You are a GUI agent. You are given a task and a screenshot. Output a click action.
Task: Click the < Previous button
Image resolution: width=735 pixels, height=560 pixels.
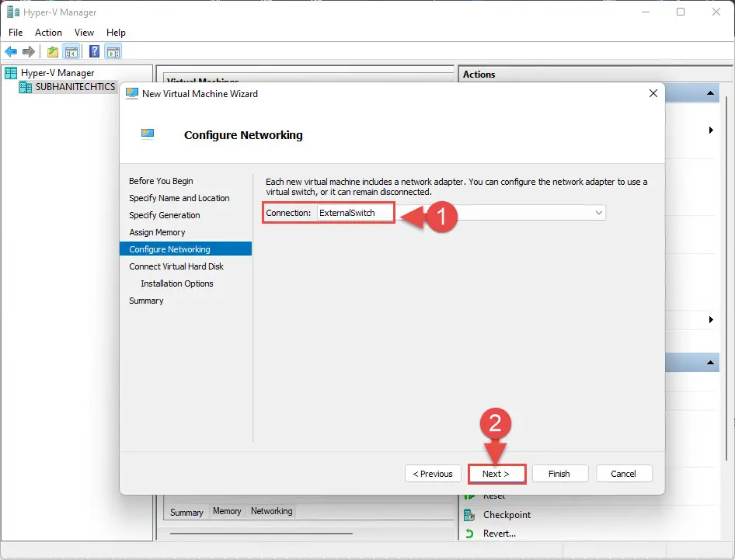(x=433, y=474)
